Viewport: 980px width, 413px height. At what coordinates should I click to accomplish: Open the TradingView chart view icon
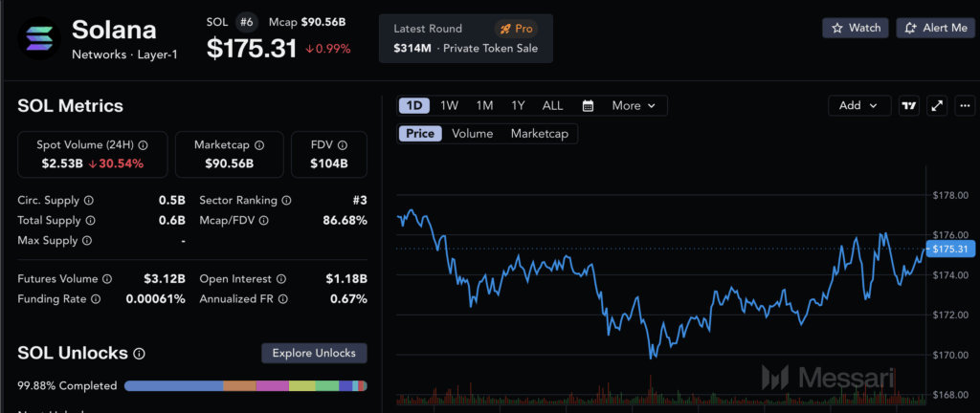click(909, 105)
